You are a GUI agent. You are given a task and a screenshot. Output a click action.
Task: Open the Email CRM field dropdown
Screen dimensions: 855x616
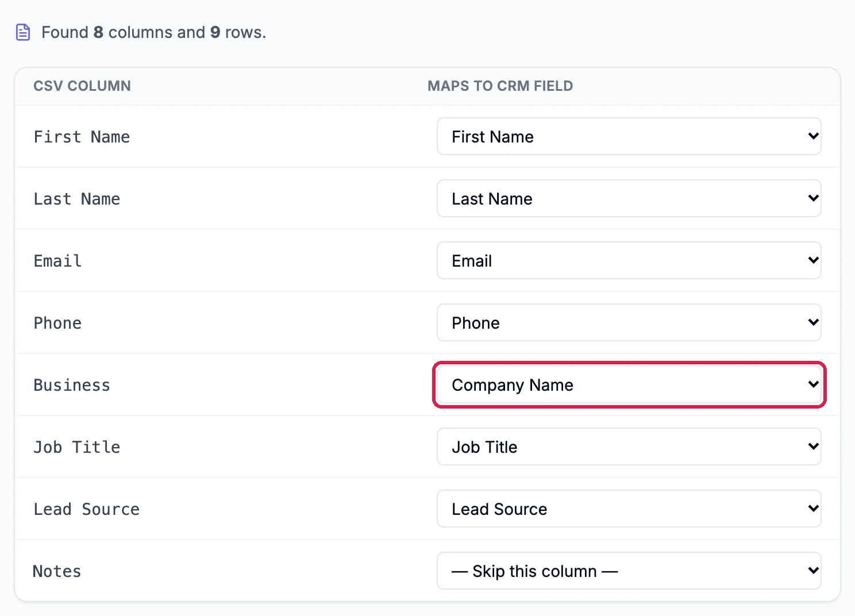coord(629,260)
